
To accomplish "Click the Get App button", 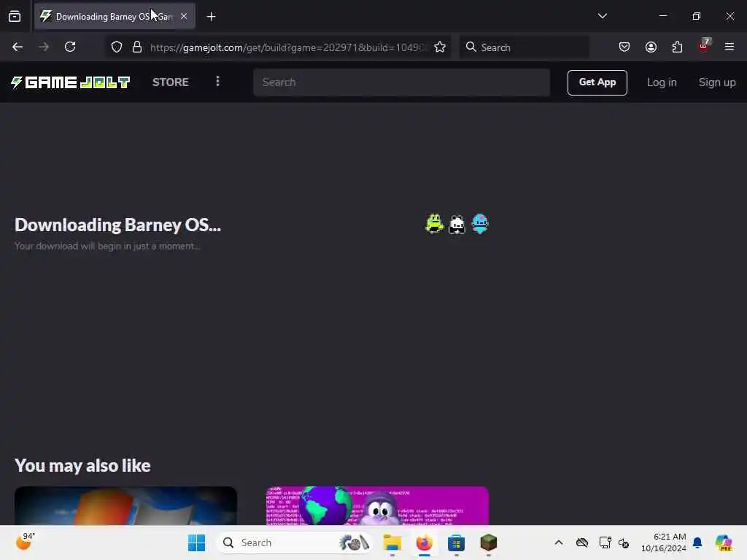I will click(597, 82).
